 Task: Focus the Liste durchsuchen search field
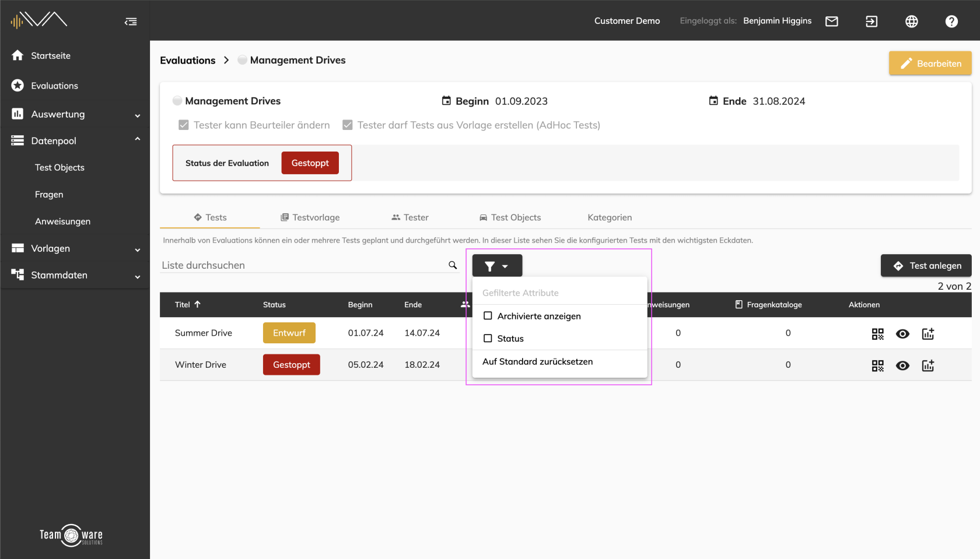(303, 265)
